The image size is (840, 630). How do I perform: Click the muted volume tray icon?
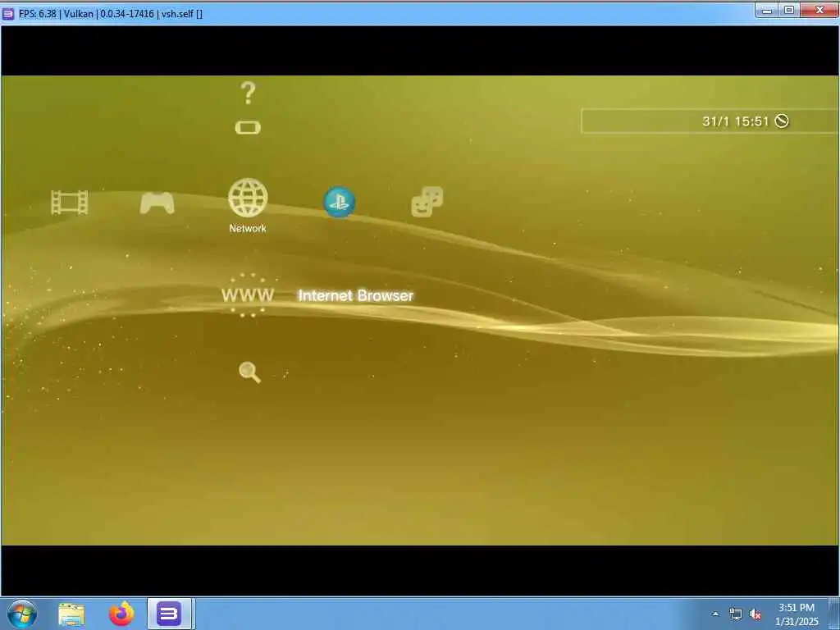pos(756,614)
